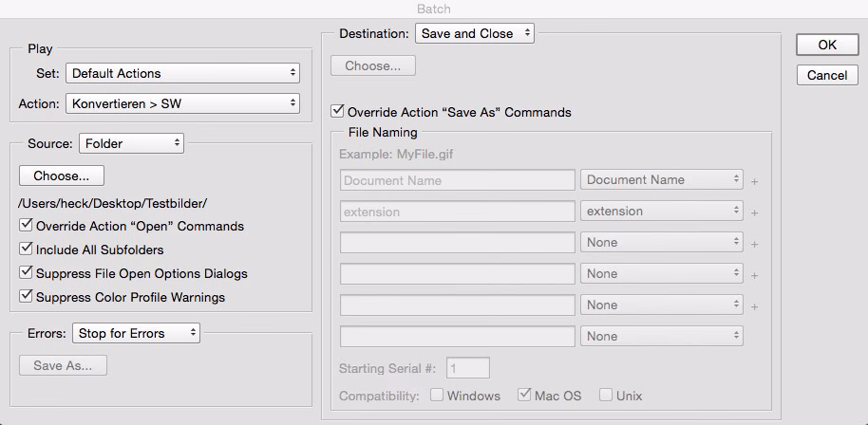Viewport: 868px width, 425px height.
Task: Toggle Override Action "Open" Commands checkbox
Action: tap(26, 227)
